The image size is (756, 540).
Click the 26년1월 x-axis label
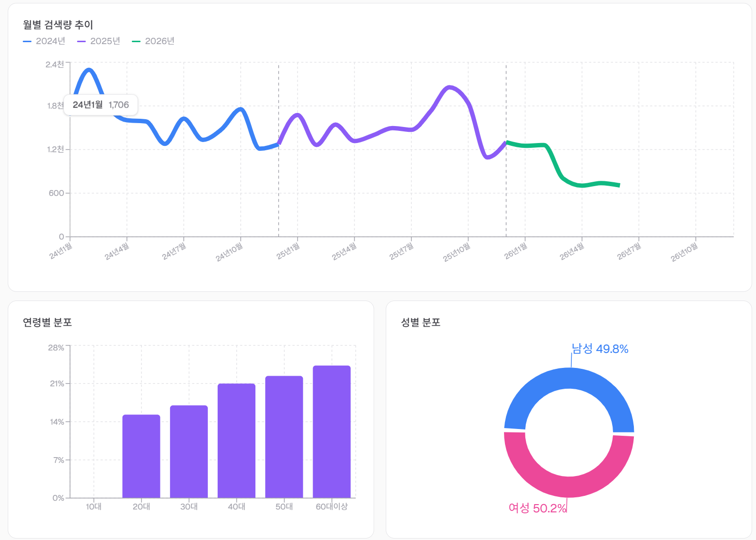pos(516,251)
